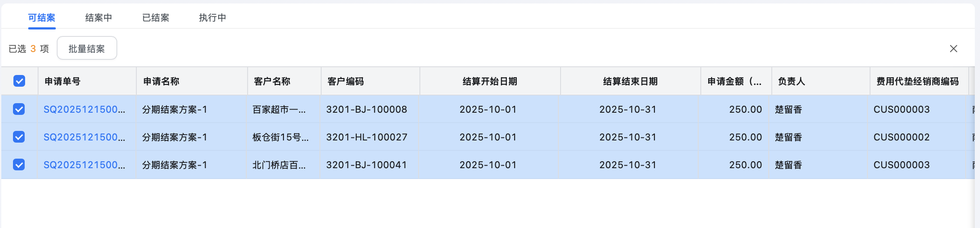
Task: Toggle the select-all header checkbox
Action: tap(19, 81)
